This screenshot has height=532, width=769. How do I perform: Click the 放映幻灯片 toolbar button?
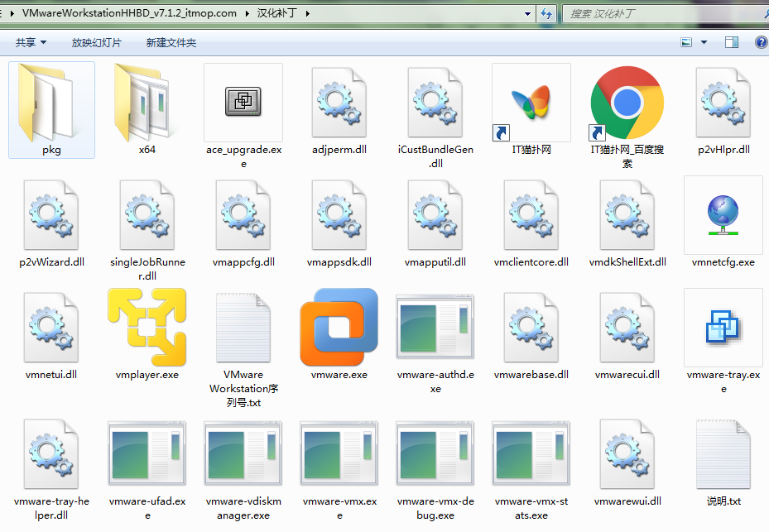point(96,42)
